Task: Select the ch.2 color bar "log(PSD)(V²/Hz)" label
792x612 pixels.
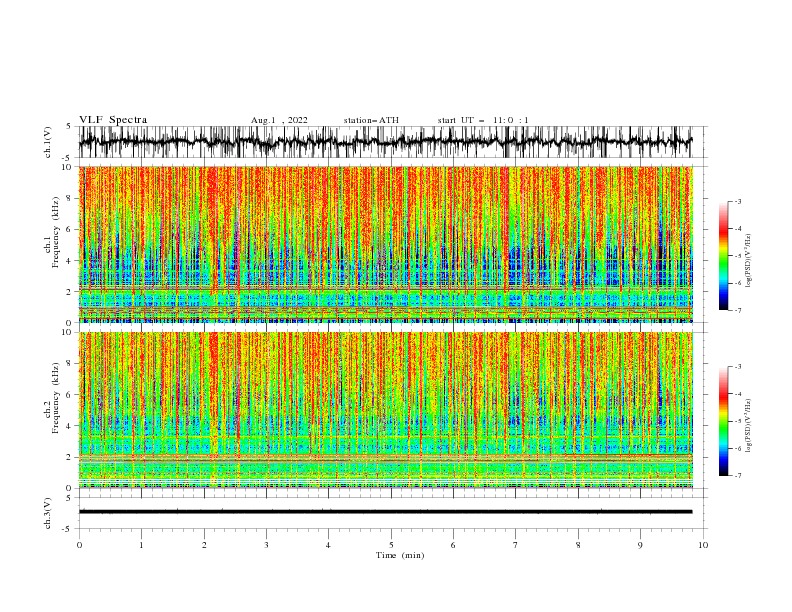Action: point(749,426)
